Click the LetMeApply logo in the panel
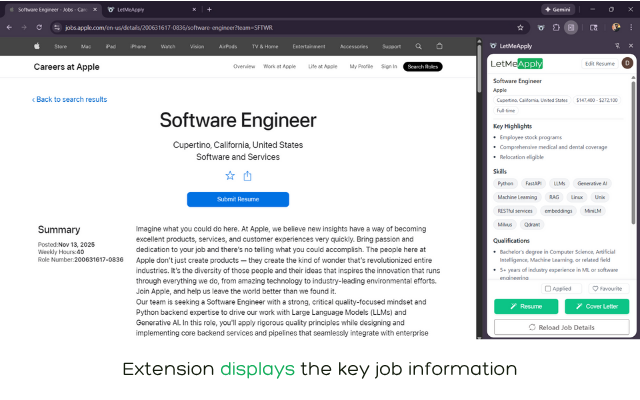 point(517,64)
